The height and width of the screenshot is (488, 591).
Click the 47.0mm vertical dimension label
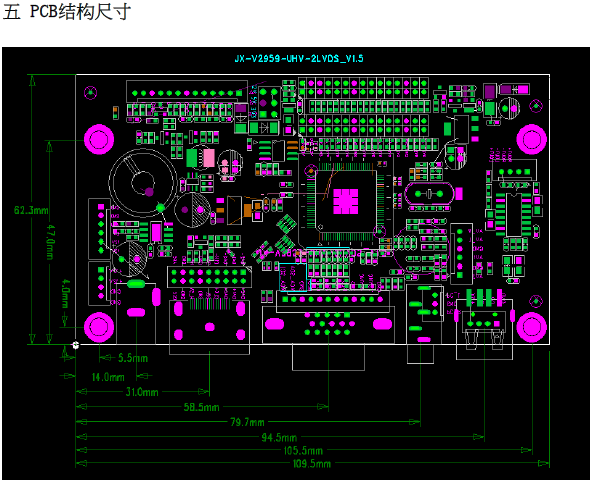51,243
